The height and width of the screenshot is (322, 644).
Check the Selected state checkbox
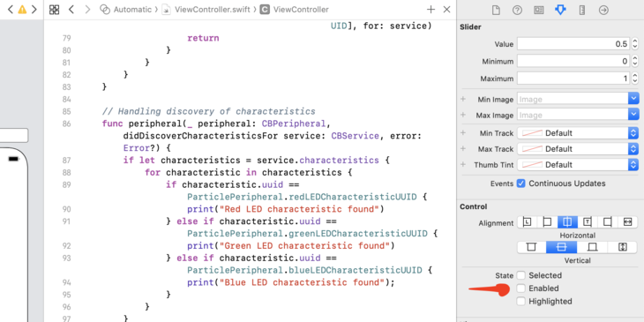520,275
